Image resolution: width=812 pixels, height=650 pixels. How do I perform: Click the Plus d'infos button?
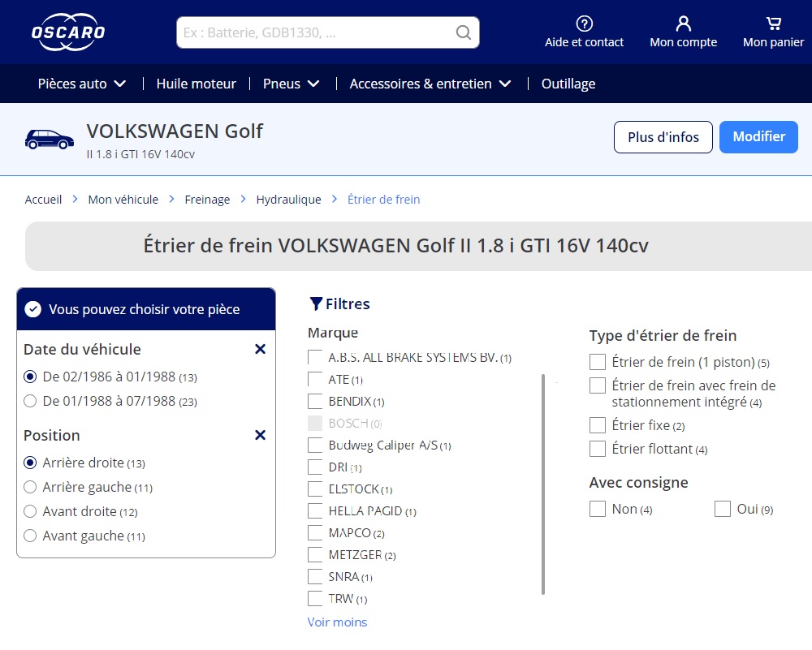663,137
